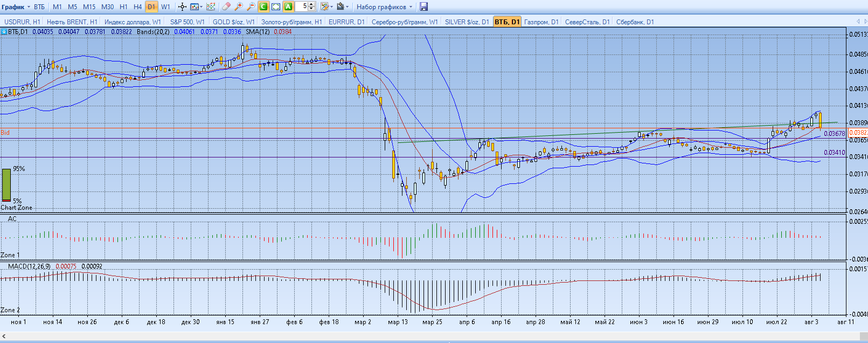Click the Chart Zone 95% level bar

pos(6,184)
